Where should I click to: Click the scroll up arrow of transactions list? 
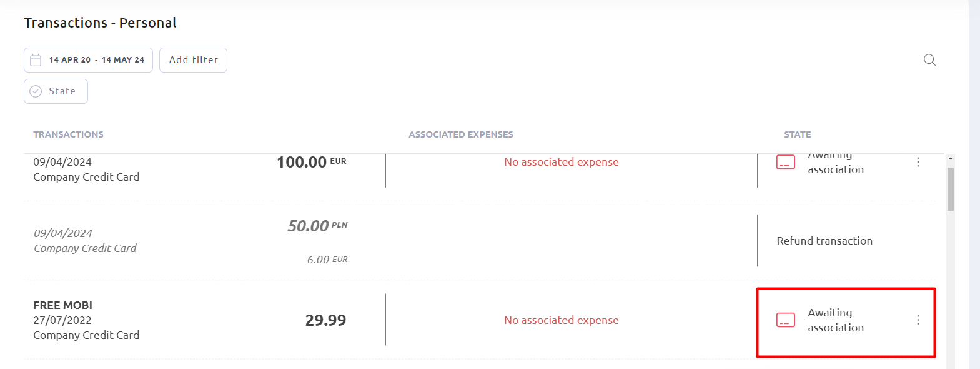(950, 159)
